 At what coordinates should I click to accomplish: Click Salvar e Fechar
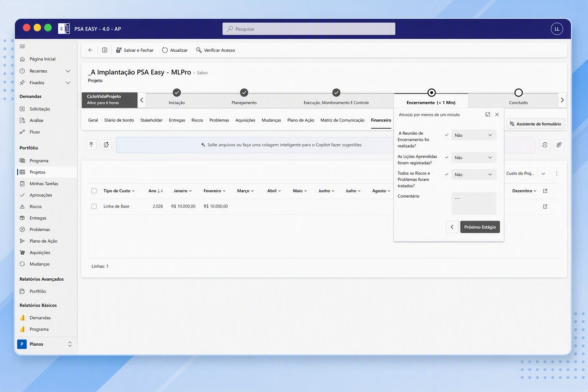point(135,50)
